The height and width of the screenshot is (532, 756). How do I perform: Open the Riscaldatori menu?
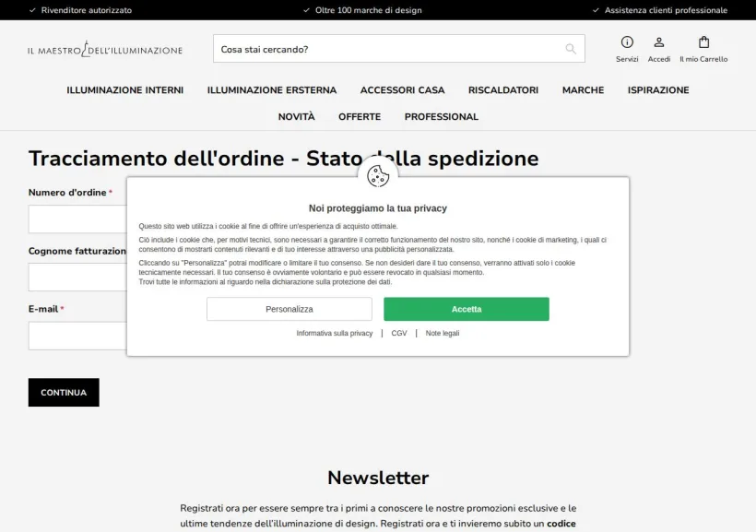(x=503, y=90)
